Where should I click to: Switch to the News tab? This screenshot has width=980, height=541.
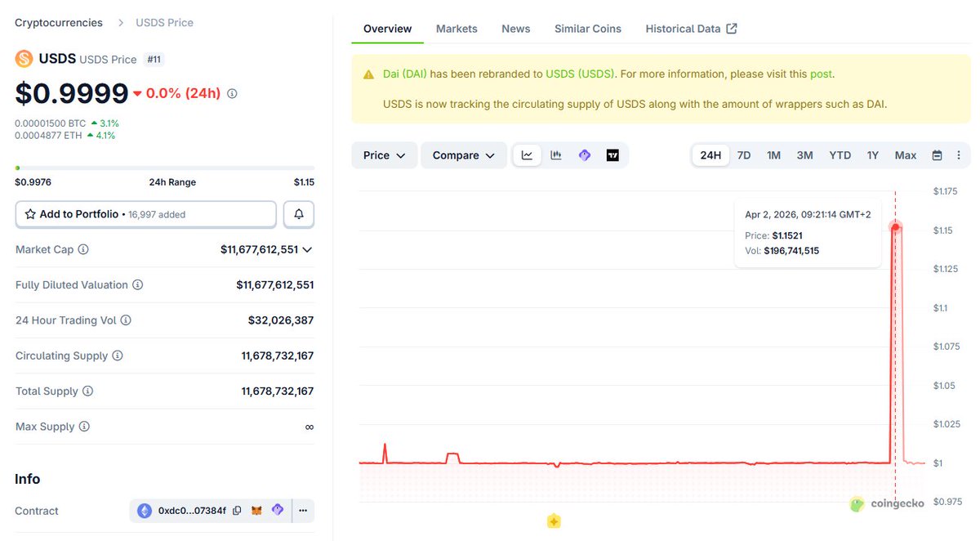[516, 29]
